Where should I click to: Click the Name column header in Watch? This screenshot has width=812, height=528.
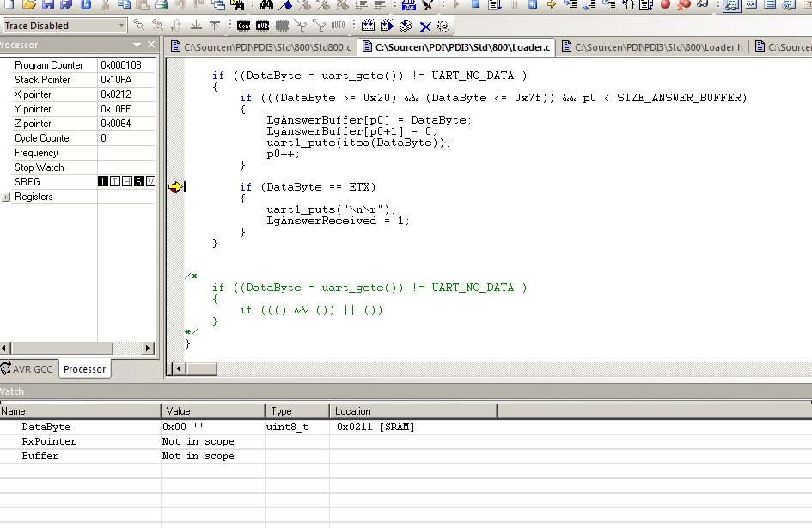pos(80,411)
